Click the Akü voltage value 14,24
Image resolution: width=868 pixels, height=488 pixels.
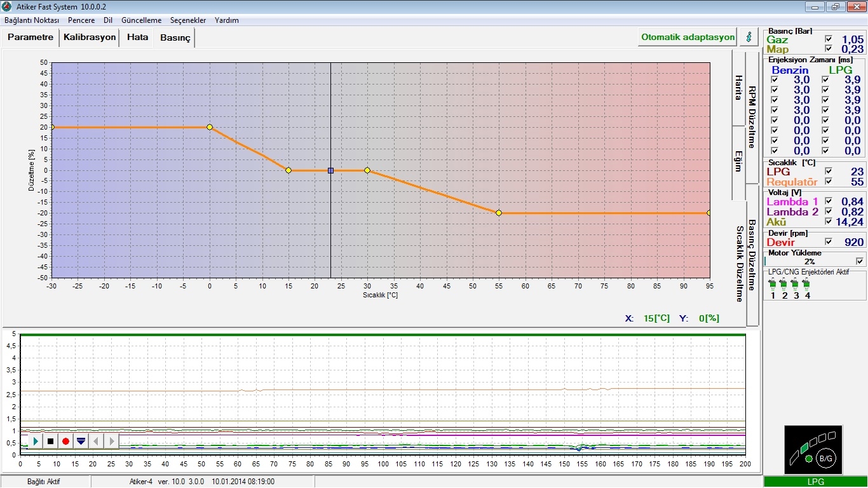[850, 222]
